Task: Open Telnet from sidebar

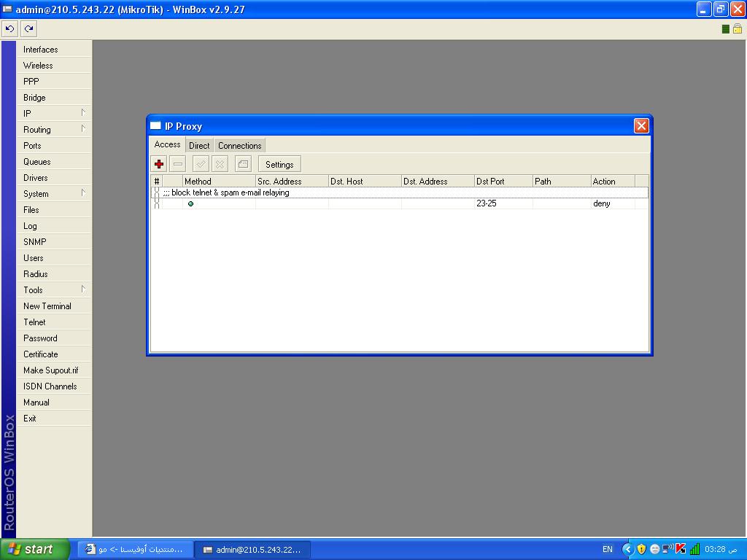Action: coord(54,322)
